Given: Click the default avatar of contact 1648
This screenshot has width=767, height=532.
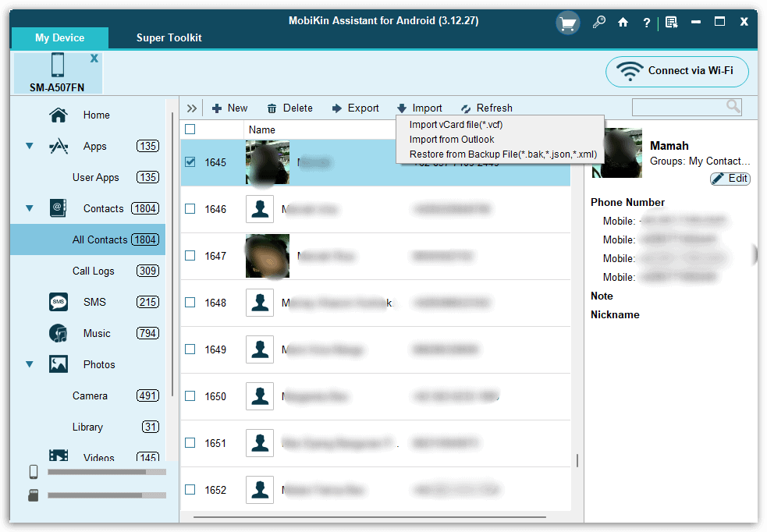Looking at the screenshot, I should click(260, 303).
